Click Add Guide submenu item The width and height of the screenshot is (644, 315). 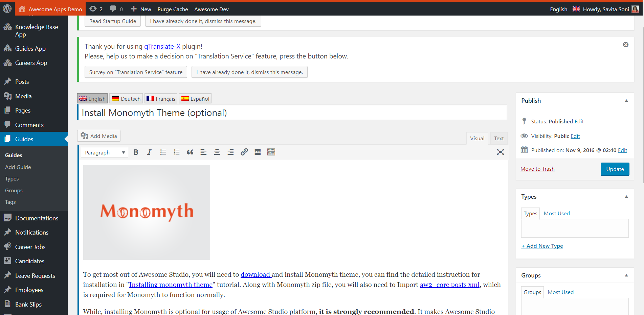pyautogui.click(x=18, y=167)
